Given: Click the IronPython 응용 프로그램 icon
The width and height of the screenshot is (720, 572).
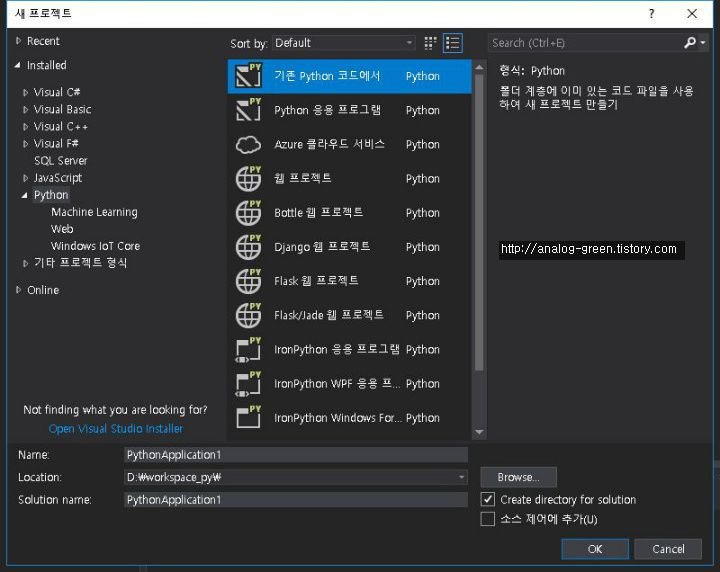Looking at the screenshot, I should pyautogui.click(x=248, y=349).
